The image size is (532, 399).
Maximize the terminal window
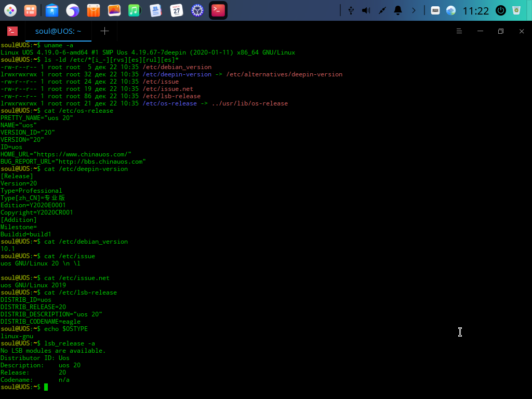coord(501,31)
